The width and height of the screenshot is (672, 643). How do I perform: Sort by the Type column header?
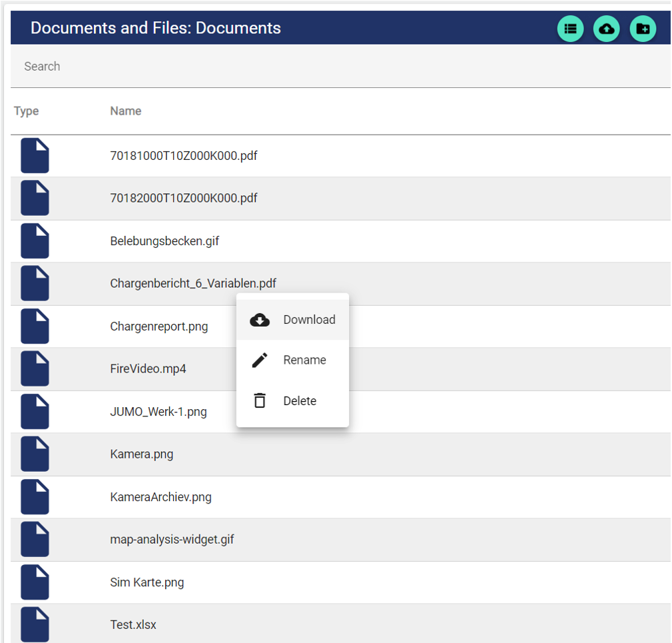click(27, 111)
